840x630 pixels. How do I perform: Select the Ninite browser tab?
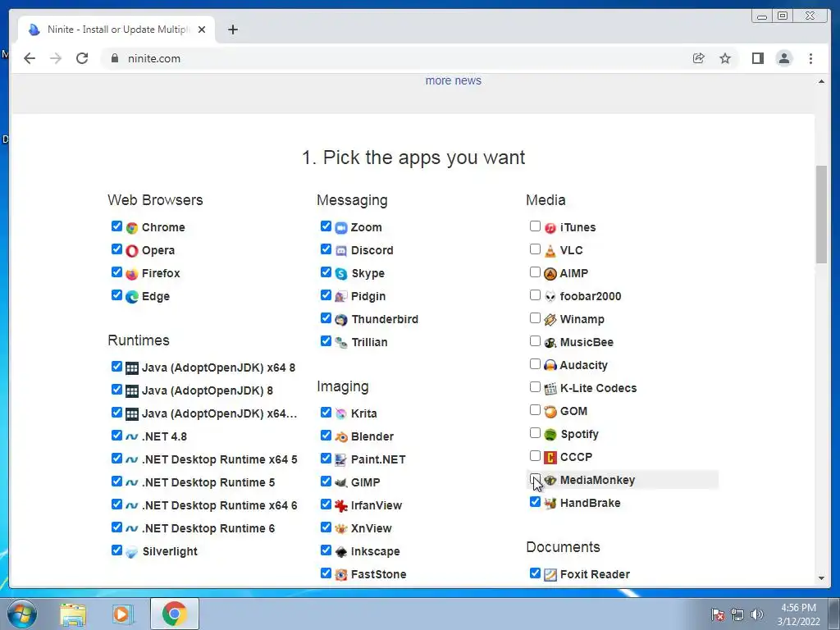[116, 30]
